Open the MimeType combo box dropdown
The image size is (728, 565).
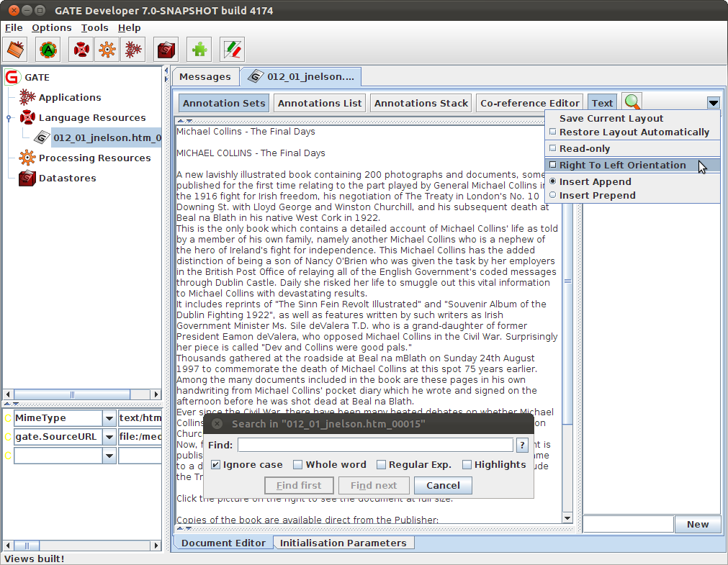109,418
